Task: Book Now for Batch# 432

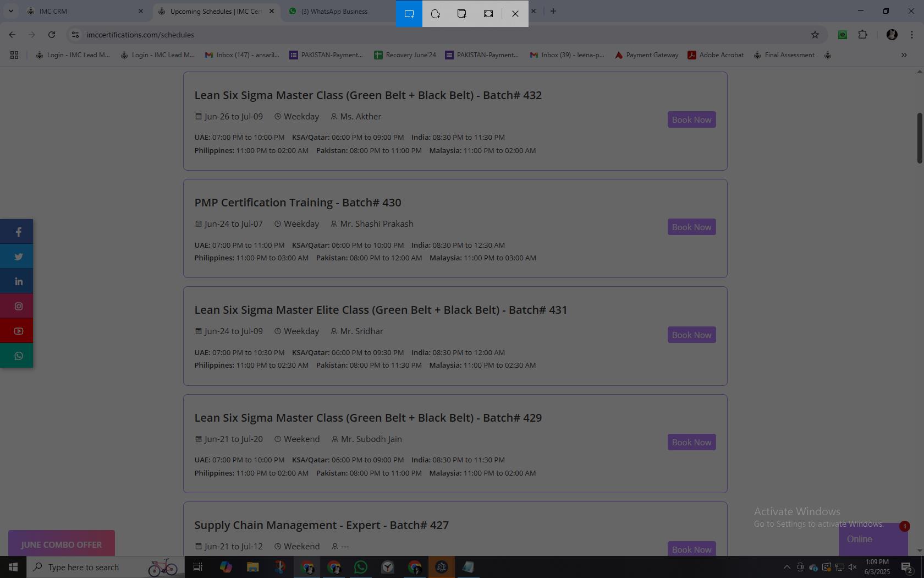Action: pos(691,119)
